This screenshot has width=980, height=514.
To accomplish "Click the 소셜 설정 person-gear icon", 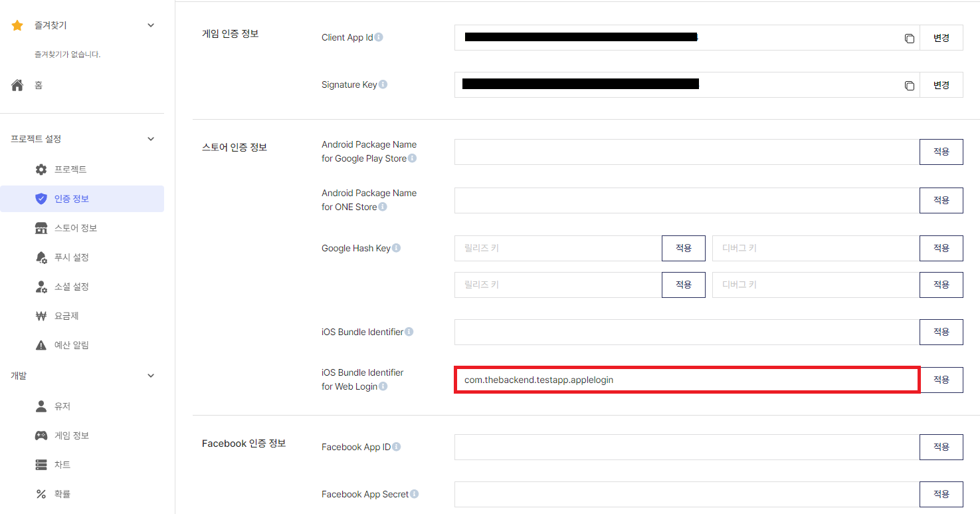I will pos(41,287).
